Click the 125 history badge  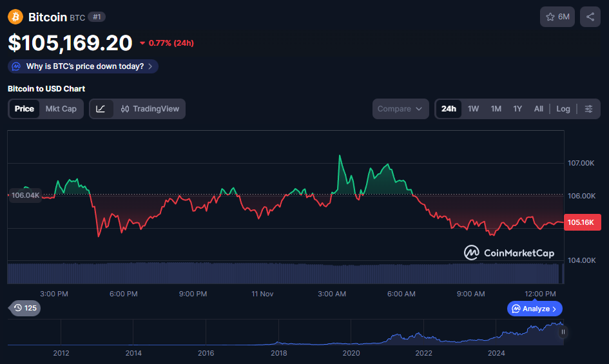tap(25, 308)
